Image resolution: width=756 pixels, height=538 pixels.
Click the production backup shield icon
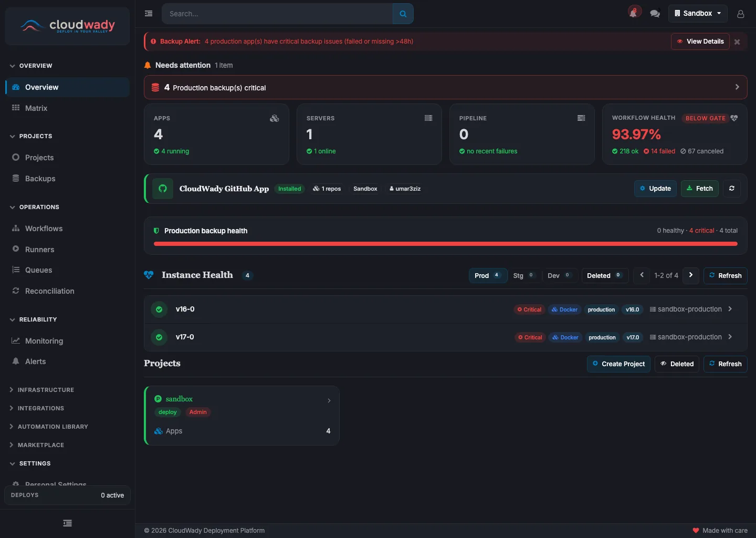156,231
